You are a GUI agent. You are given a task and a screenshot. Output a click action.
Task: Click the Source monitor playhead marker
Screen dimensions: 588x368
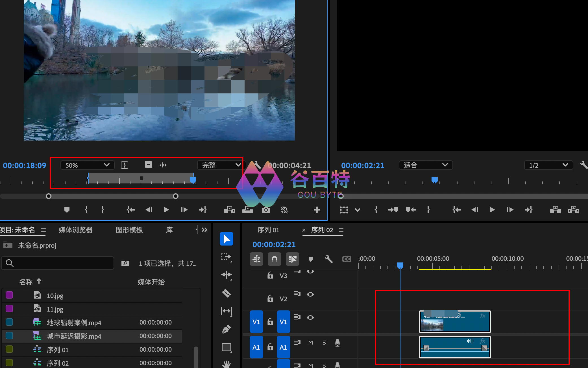click(x=193, y=179)
